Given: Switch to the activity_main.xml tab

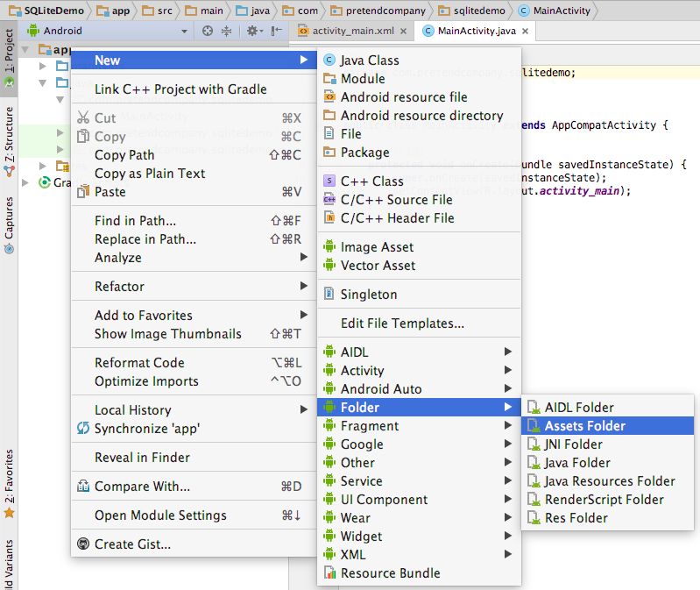Looking at the screenshot, I should click(x=353, y=31).
